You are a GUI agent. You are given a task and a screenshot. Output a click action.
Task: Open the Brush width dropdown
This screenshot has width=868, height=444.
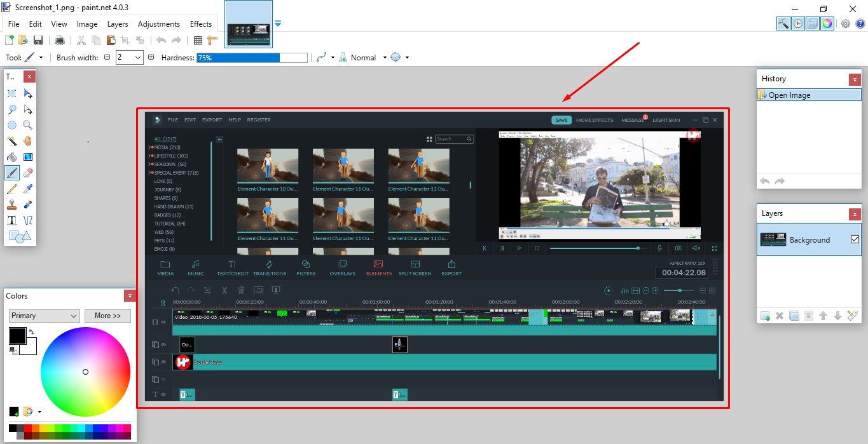click(137, 57)
